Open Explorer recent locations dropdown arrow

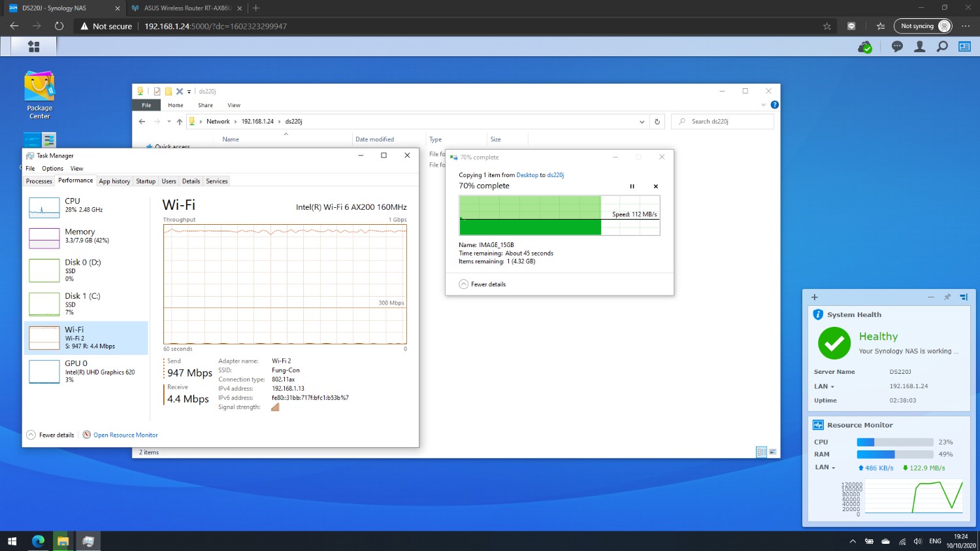click(169, 122)
